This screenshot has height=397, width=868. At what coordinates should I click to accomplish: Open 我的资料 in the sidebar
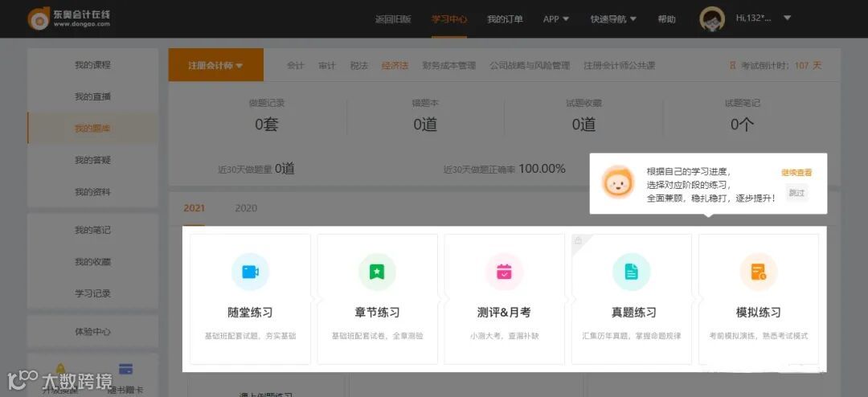[92, 191]
